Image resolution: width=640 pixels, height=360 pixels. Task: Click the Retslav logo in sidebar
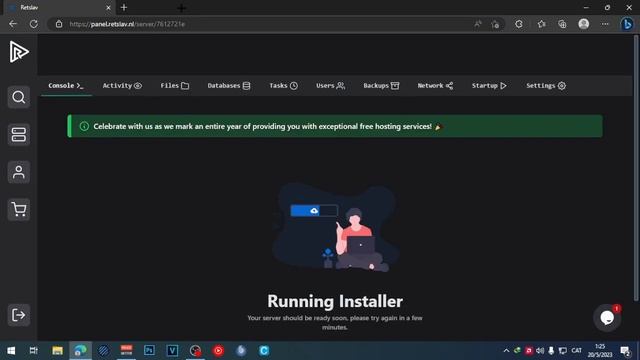(x=19, y=52)
